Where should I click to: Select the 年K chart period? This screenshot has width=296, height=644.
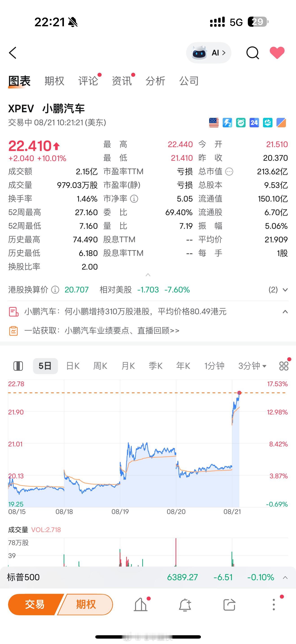183,366
